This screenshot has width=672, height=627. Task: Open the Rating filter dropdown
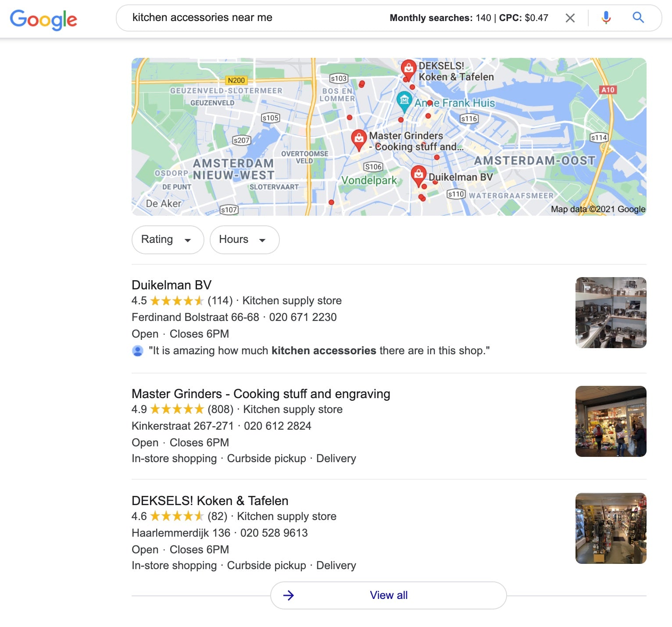point(168,240)
